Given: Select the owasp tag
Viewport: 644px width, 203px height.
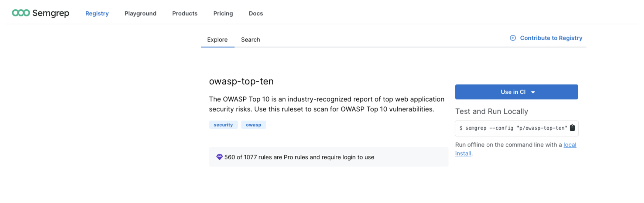Looking at the screenshot, I should click(x=253, y=125).
